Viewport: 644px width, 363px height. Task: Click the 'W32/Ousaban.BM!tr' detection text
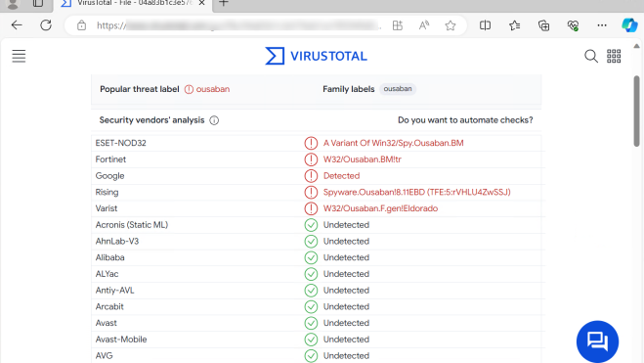tap(363, 159)
